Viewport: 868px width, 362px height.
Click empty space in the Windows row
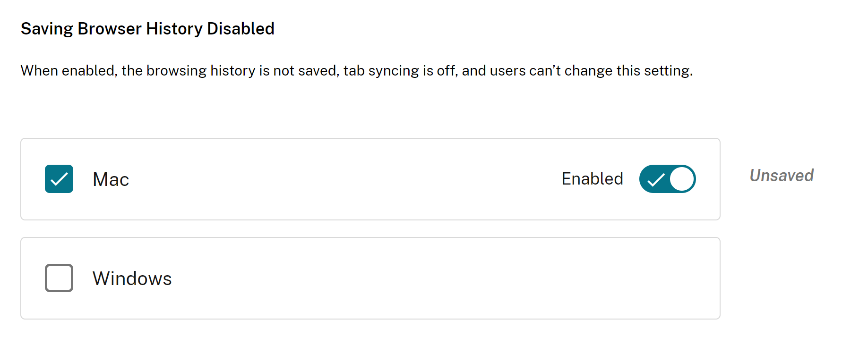(x=425, y=278)
